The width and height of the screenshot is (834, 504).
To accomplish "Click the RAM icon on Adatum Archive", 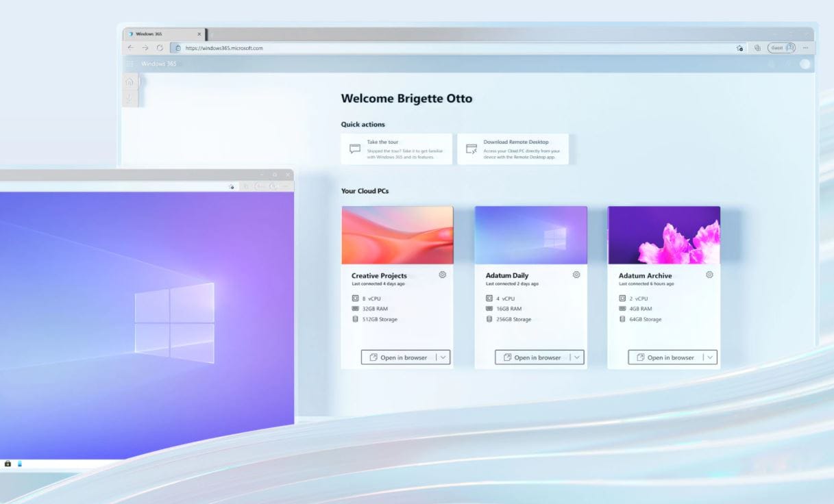I will point(622,309).
